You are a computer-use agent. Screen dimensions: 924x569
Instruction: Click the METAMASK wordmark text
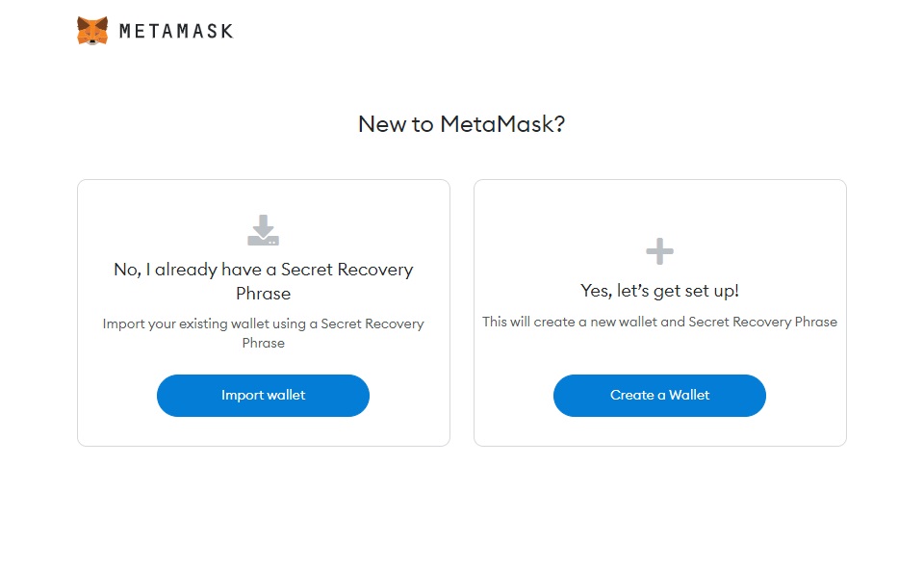coord(176,31)
